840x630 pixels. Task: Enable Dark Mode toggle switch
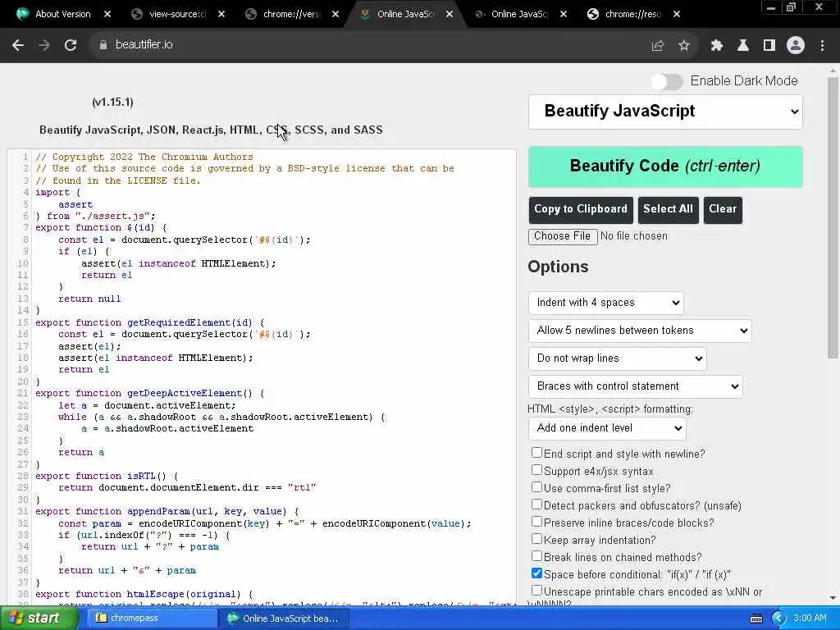pyautogui.click(x=666, y=81)
